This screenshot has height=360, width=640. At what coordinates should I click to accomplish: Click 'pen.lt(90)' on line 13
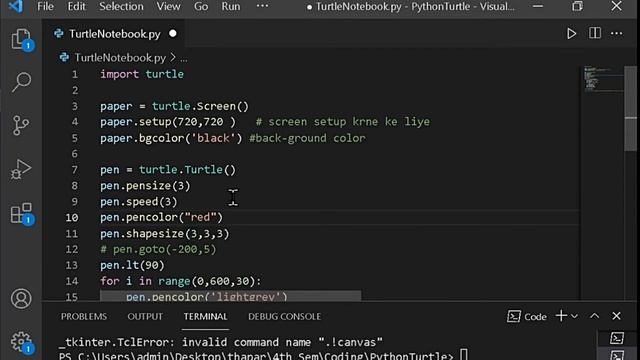tap(132, 265)
